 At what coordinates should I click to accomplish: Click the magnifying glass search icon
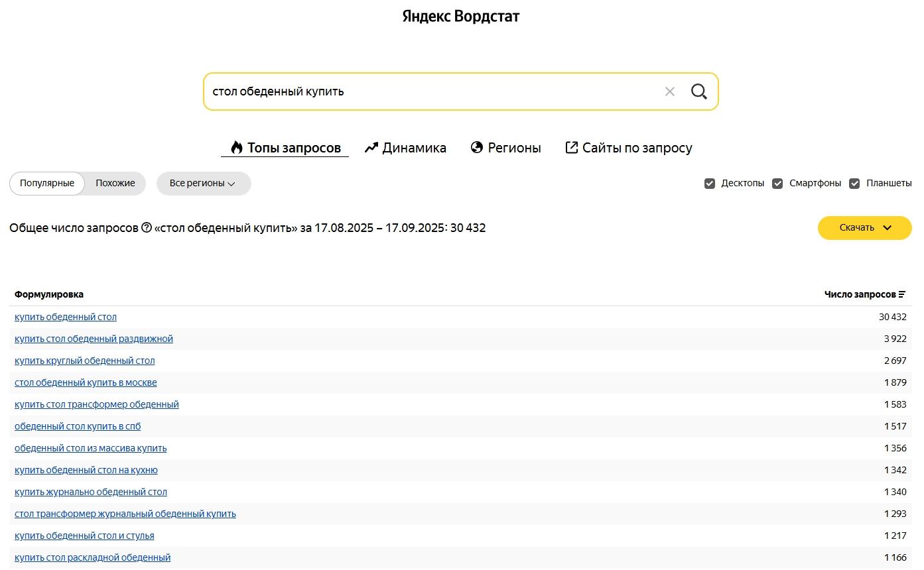tap(698, 91)
